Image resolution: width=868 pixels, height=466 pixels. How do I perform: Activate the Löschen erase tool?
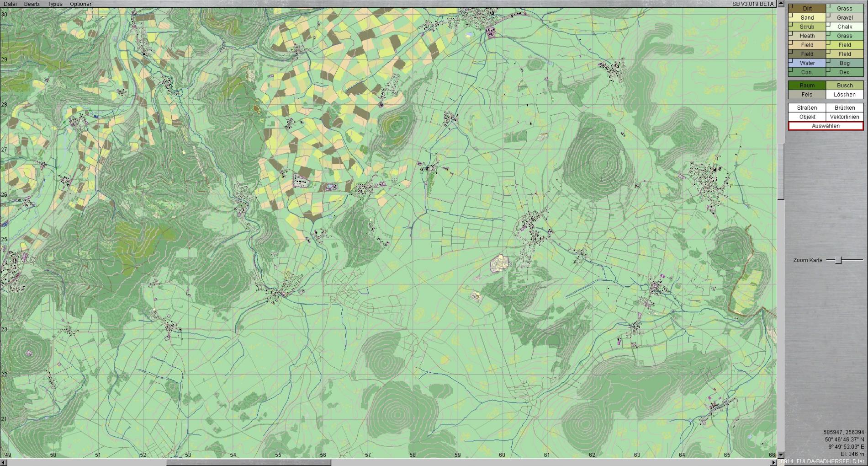(x=844, y=95)
